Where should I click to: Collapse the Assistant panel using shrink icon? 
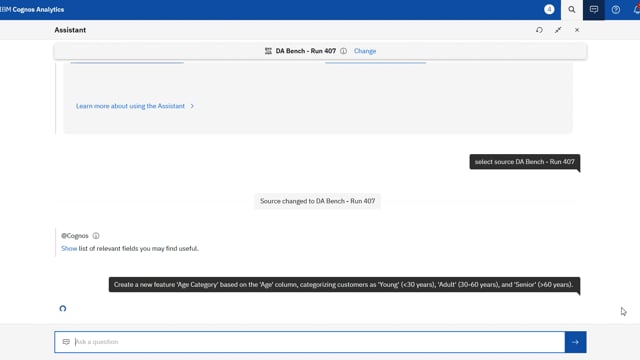(x=558, y=30)
